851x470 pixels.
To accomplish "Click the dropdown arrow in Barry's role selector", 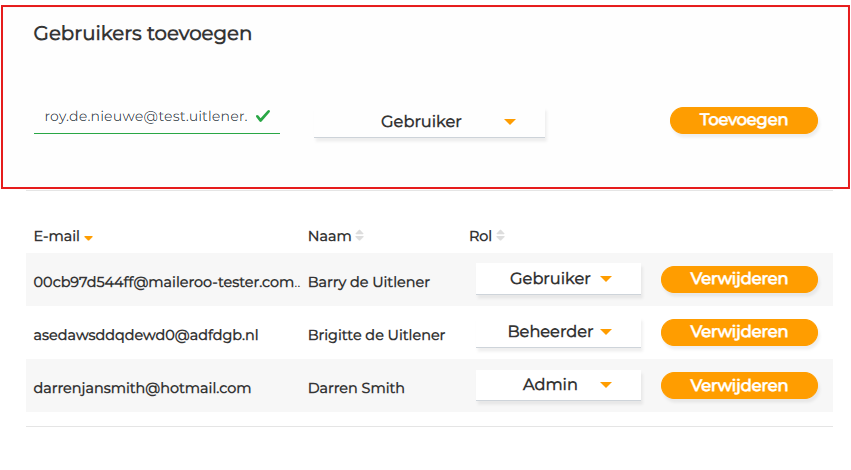I will coord(605,279).
